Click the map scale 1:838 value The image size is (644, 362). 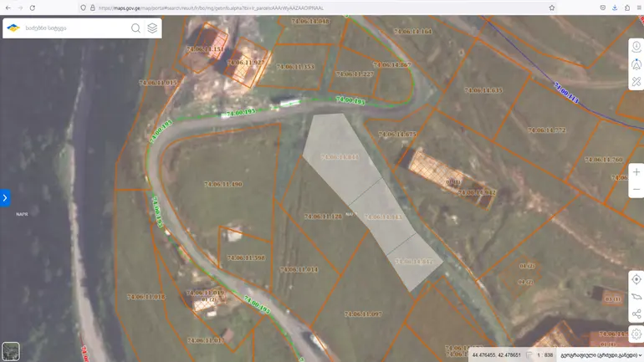tap(545, 355)
